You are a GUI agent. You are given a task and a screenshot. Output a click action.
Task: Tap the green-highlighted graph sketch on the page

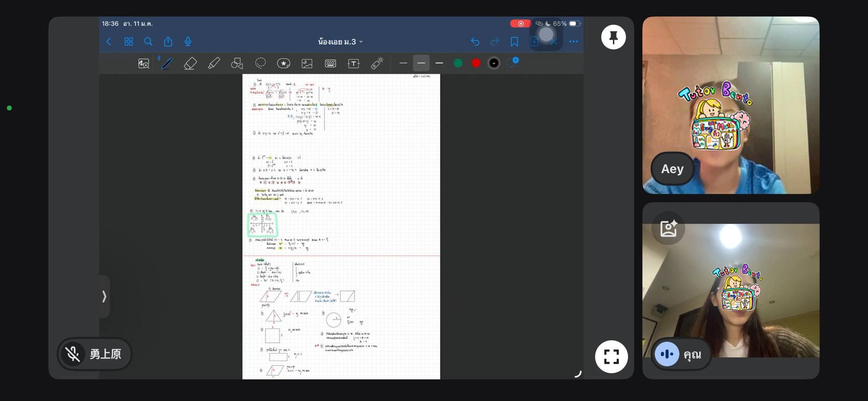pyautogui.click(x=262, y=224)
